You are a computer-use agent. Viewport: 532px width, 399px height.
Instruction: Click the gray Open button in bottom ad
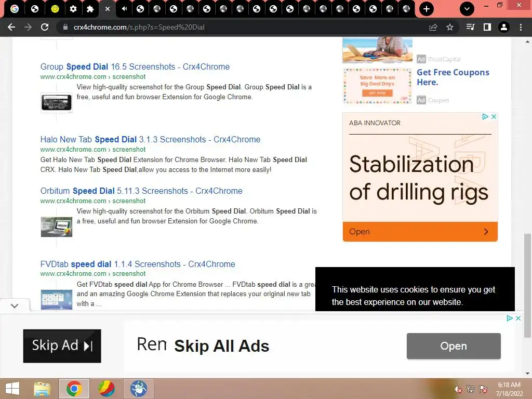[454, 346]
